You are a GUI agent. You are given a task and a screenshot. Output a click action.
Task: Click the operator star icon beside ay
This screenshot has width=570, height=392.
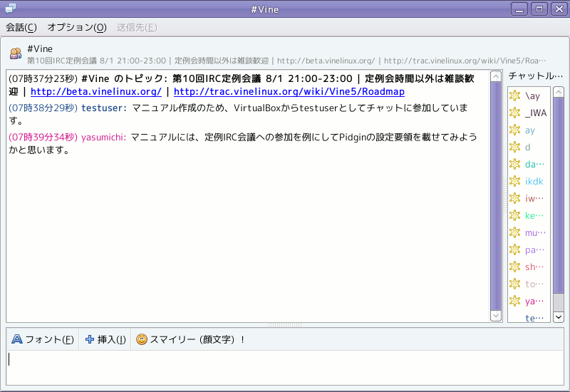tap(514, 130)
